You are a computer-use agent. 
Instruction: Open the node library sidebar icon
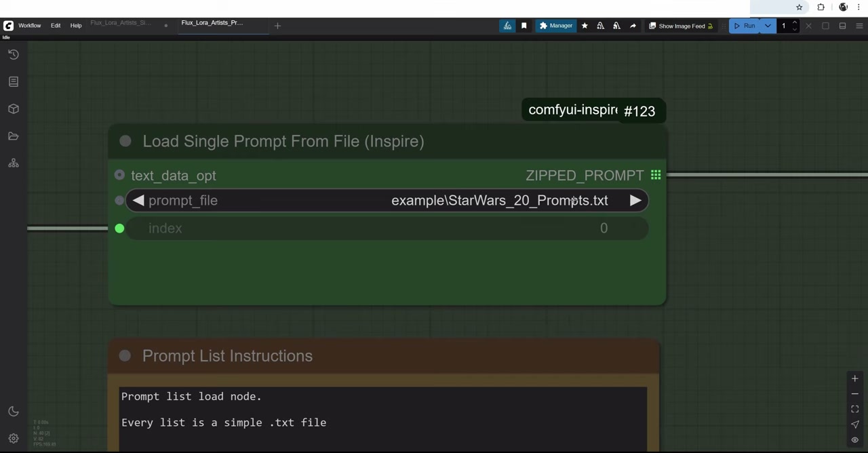coord(14,81)
